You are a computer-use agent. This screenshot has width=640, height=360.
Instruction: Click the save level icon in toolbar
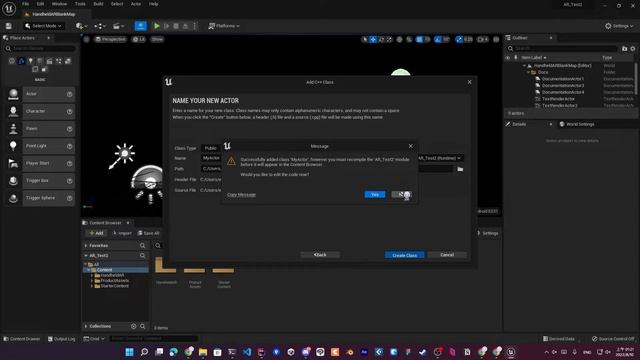(9, 26)
